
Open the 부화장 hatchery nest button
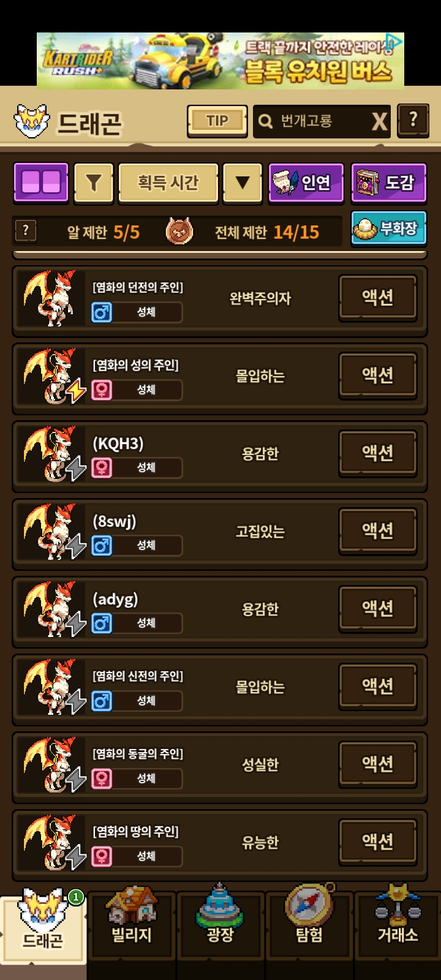(388, 228)
